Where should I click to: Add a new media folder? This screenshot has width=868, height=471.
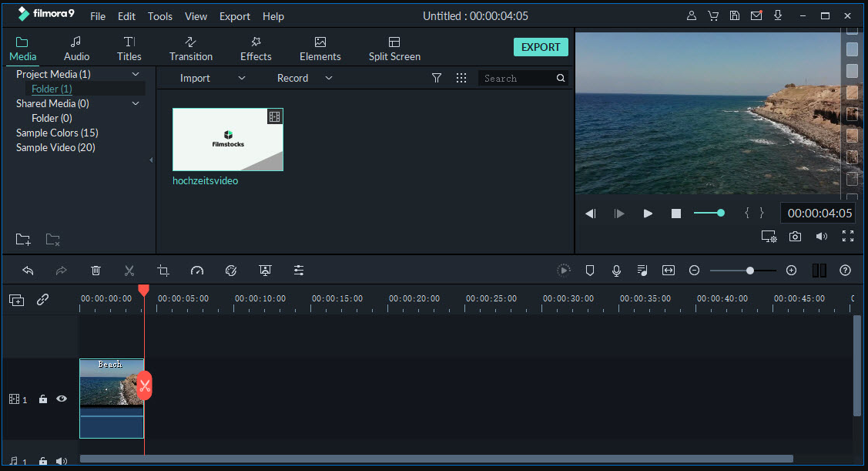pos(22,240)
